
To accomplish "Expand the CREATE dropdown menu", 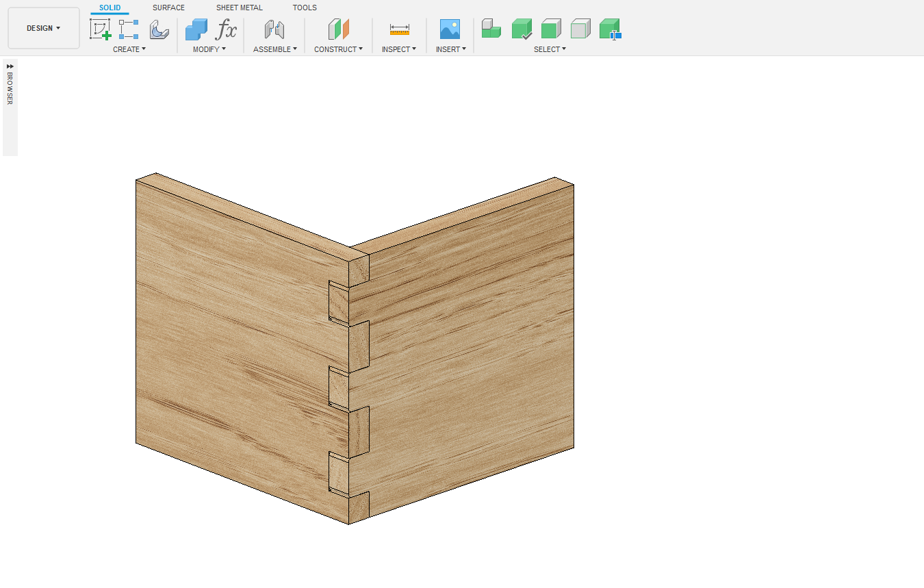I will 129,49.
